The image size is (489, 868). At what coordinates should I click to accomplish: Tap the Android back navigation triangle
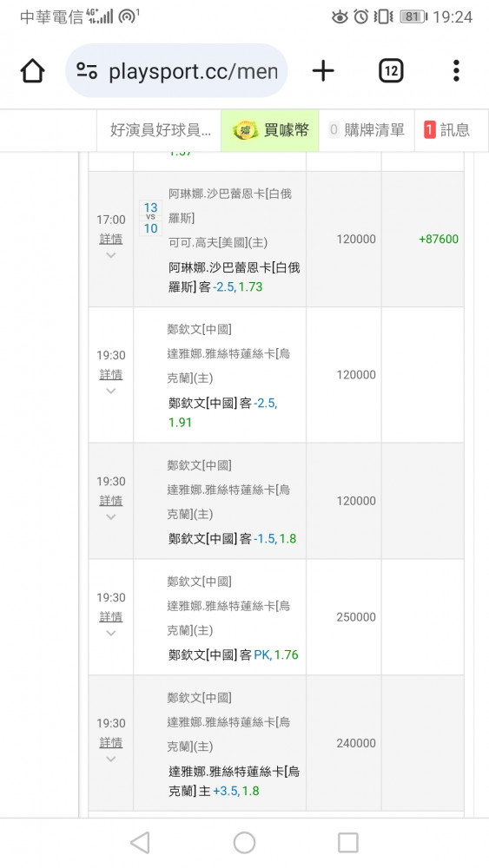pos(140,843)
